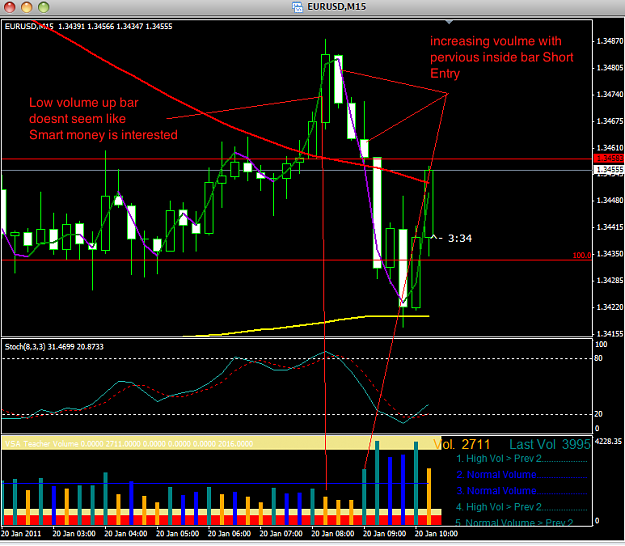625x546 pixels.
Task: Click the Stochastic 80 level label
Action: 598,358
